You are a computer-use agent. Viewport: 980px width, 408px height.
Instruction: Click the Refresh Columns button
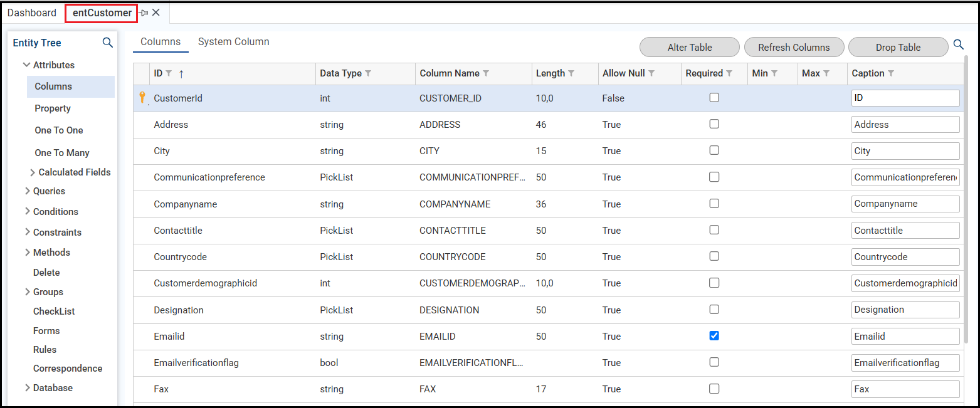794,47
